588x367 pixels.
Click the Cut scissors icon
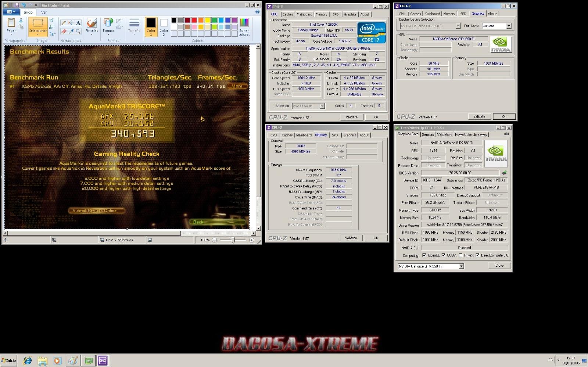pos(21,21)
